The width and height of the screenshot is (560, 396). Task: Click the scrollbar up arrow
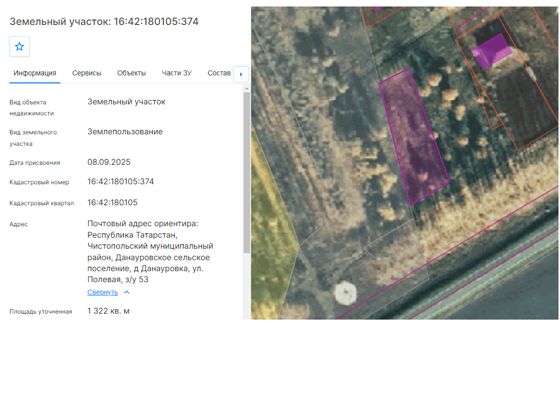click(x=246, y=89)
